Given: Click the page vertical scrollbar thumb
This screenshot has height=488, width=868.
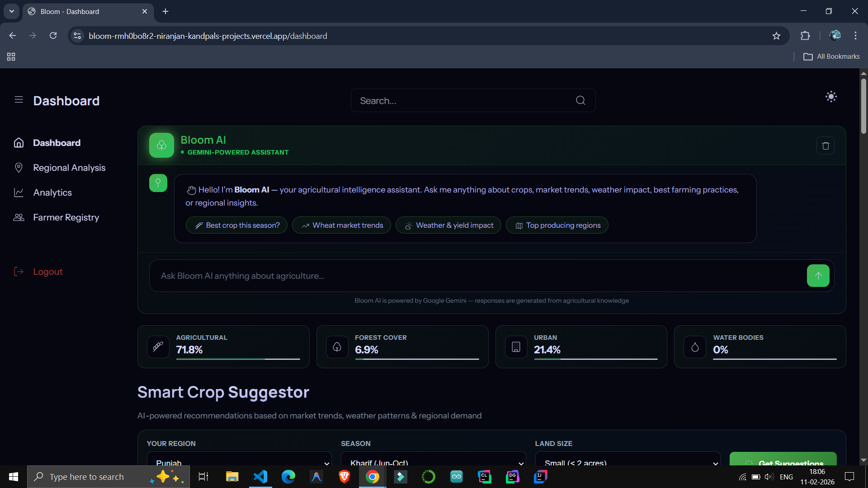Looking at the screenshot, I should coord(863,106).
